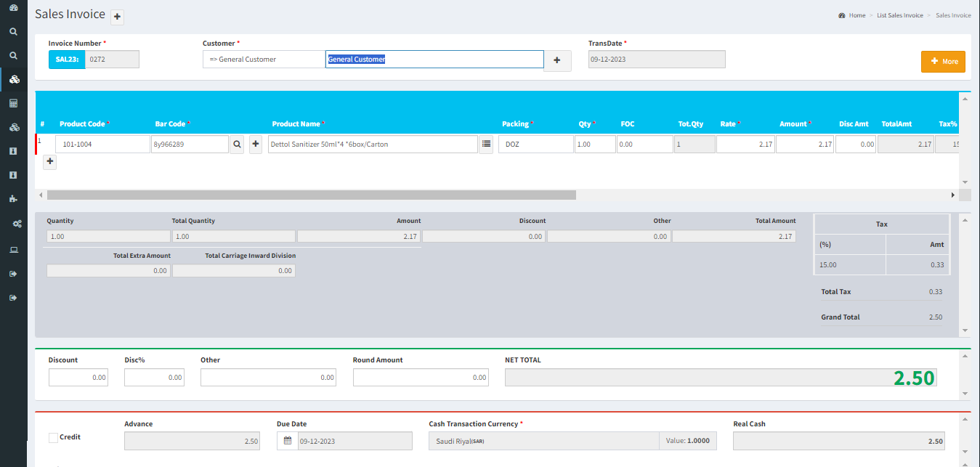Viewport: 980px width, 467px height.
Task: Open List Sales Invoice breadcrumb link
Action: (x=900, y=15)
